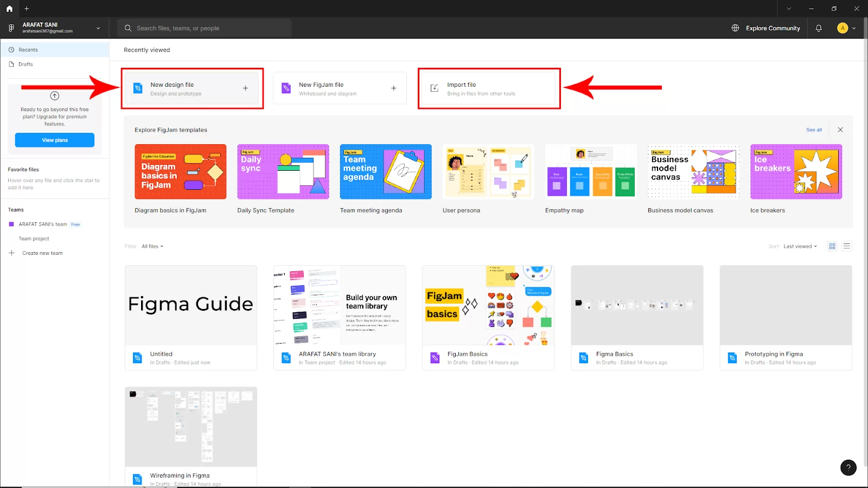The height and width of the screenshot is (488, 868).
Task: Click the Import file card
Action: tap(489, 88)
